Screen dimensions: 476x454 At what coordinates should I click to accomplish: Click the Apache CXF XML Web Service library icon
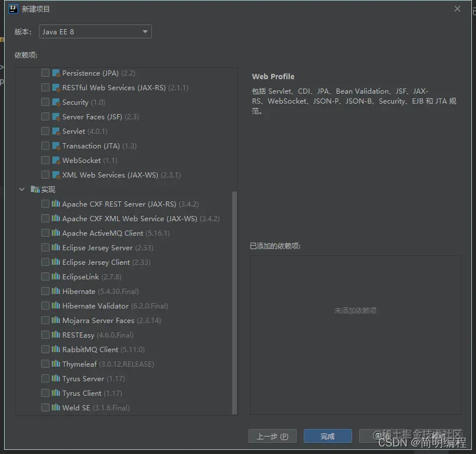[55, 218]
